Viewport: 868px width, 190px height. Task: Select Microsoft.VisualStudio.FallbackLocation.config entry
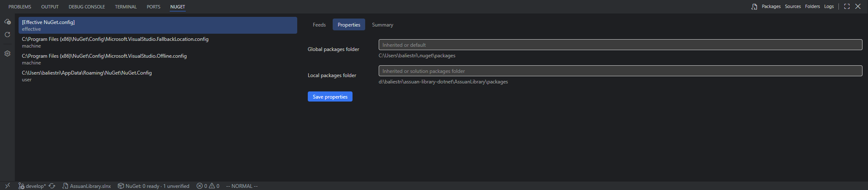coord(158,42)
